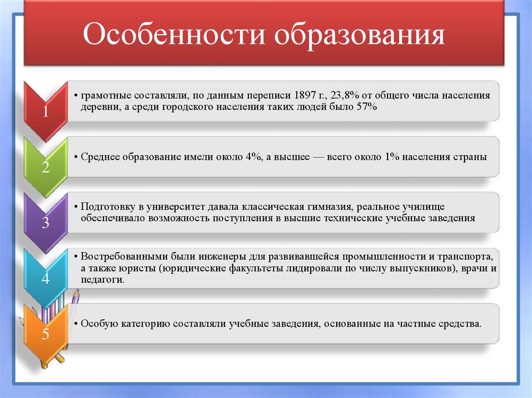Click the purple chevron numbered 3
Image resolution: width=532 pixels, height=398 pixels.
point(46,222)
